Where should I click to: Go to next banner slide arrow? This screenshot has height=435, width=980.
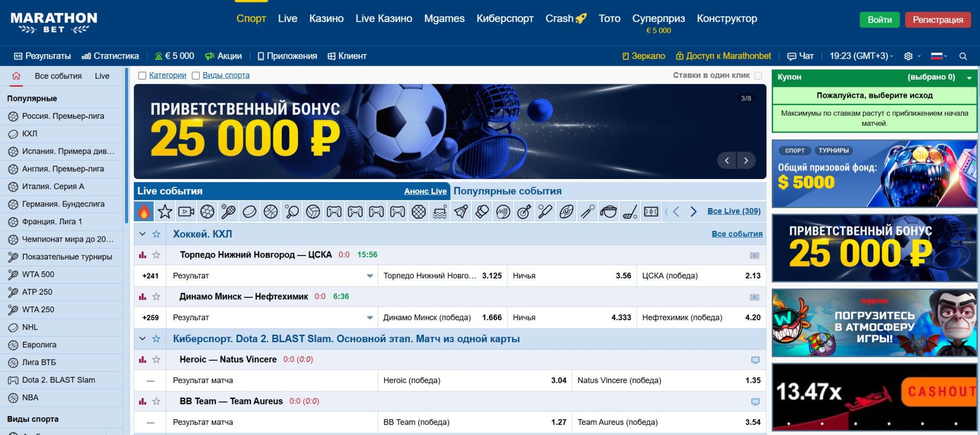tap(746, 161)
